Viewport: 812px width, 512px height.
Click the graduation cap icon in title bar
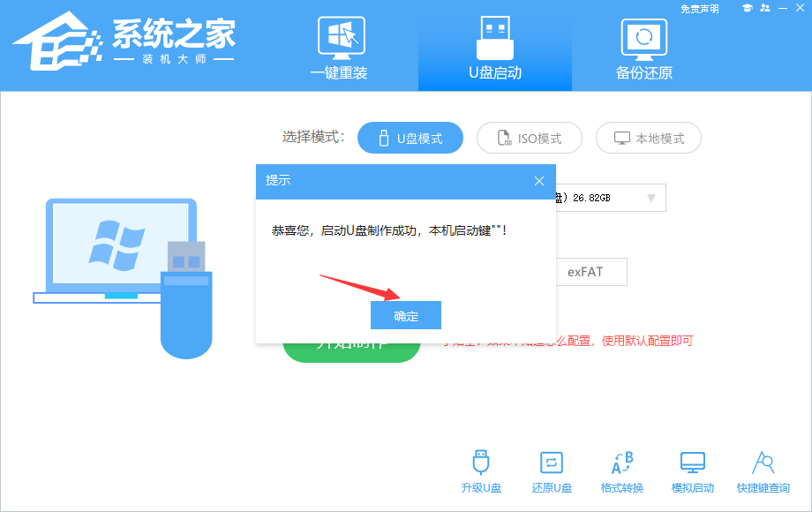[x=749, y=9]
